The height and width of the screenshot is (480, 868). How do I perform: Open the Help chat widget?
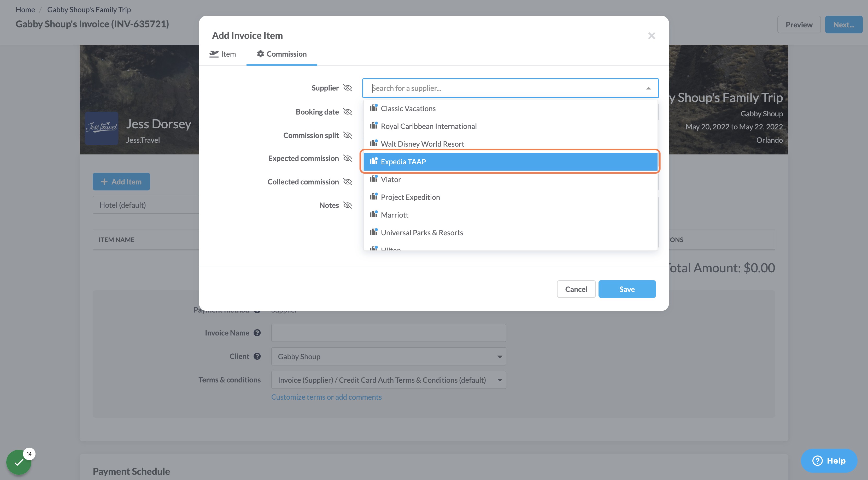coord(829,460)
